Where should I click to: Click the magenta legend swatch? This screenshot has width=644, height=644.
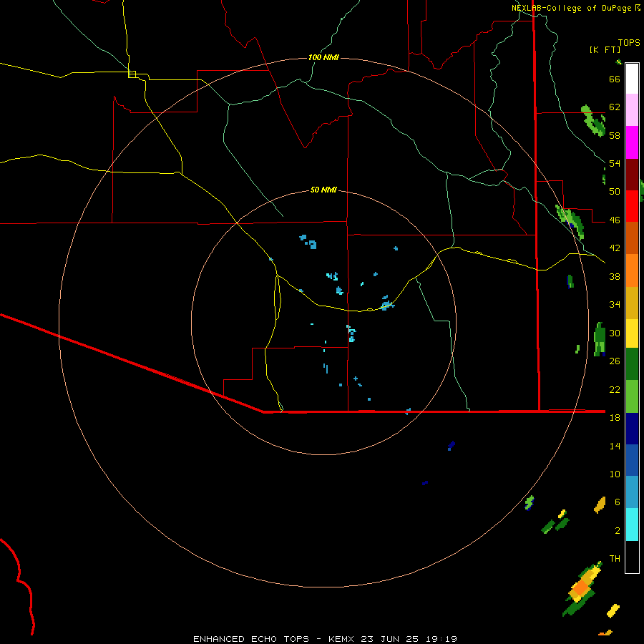(632, 142)
